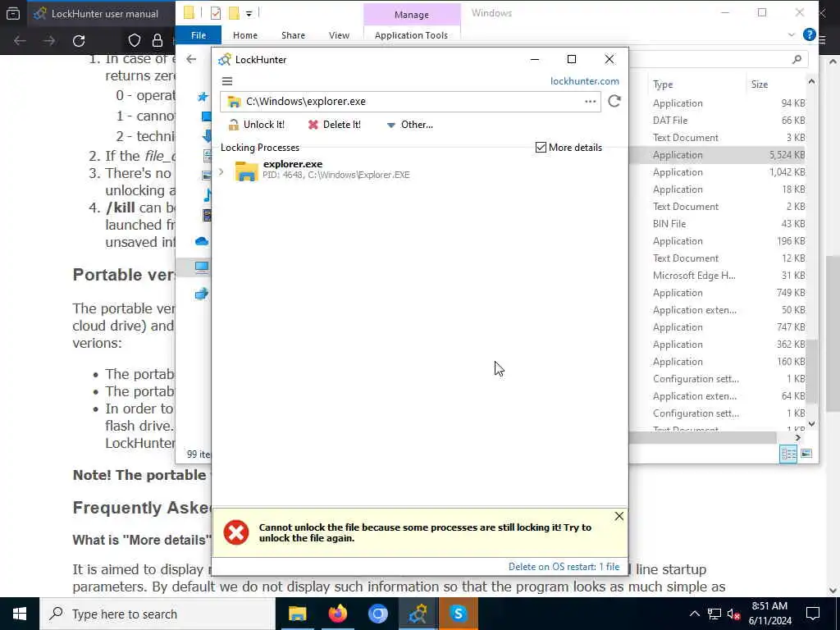Screen dimensions: 840x630
Task: Switch Explorer to details view icon
Action: [x=788, y=454]
